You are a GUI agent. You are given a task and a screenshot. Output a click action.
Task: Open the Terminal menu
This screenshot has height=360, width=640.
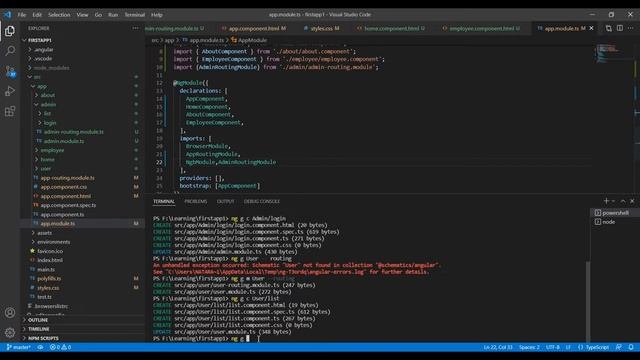(x=135, y=15)
